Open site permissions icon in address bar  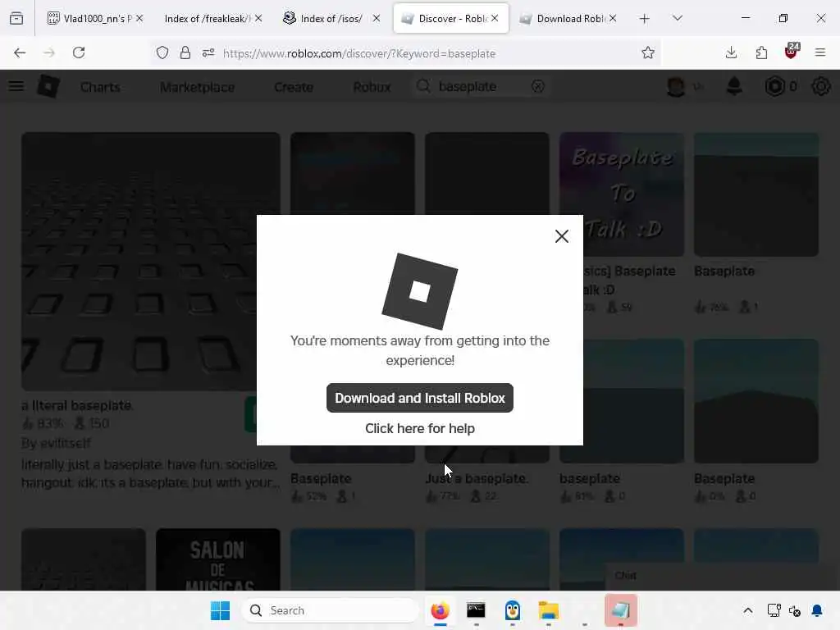point(208,53)
